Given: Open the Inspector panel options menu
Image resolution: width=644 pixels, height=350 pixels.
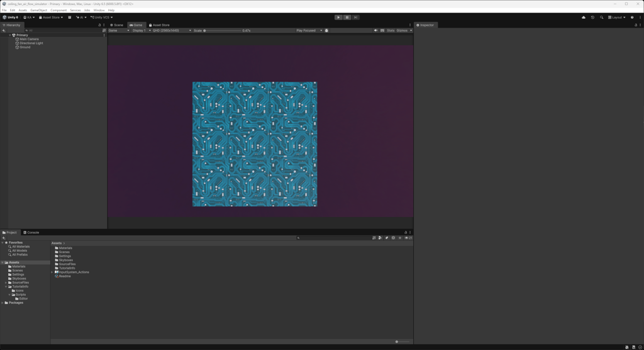Looking at the screenshot, I should [640, 25].
